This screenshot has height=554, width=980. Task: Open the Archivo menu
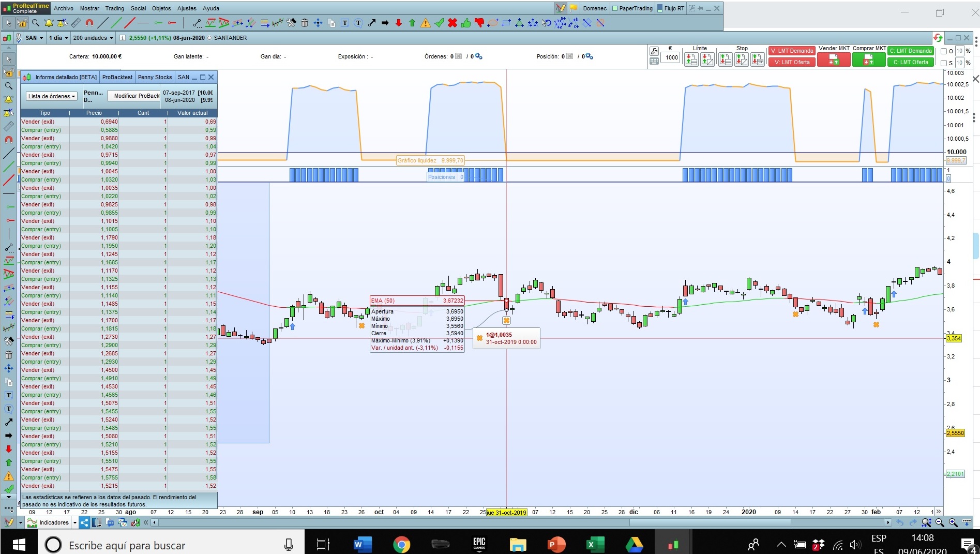64,8
